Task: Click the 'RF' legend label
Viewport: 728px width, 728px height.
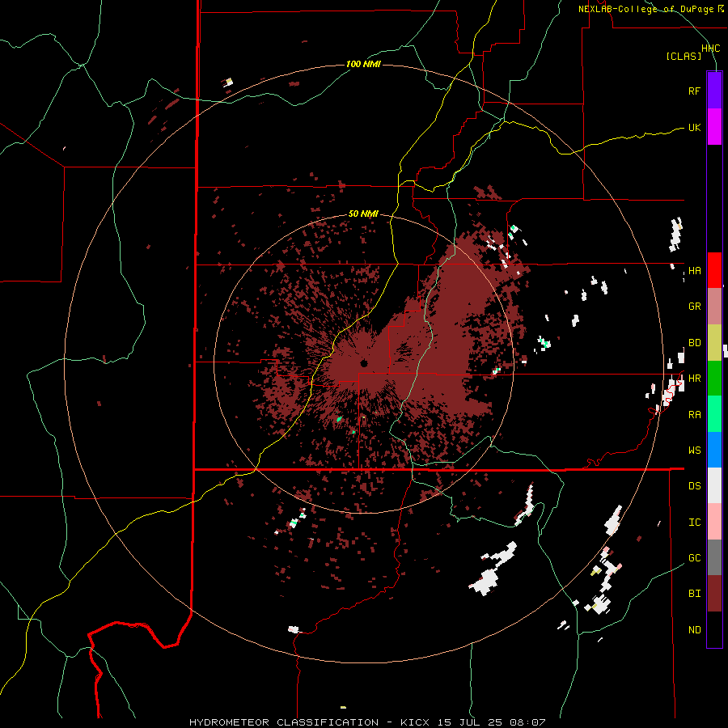Action: click(694, 91)
